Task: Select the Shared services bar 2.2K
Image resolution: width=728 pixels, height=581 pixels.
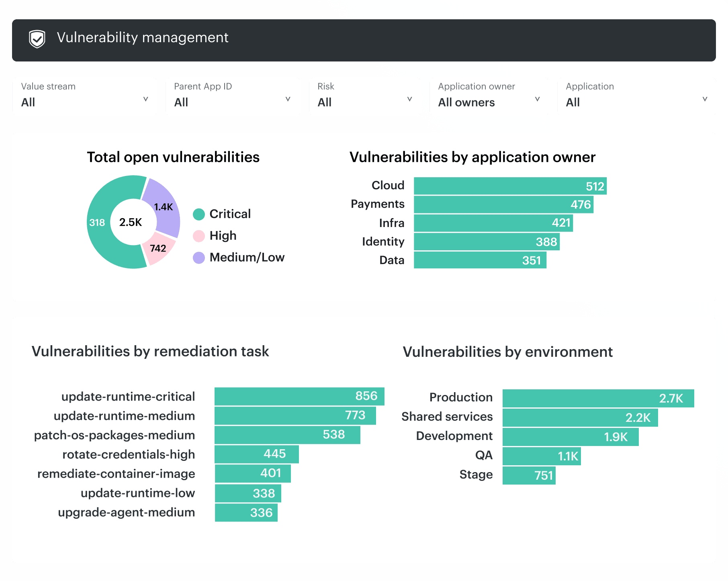Action: (580, 417)
